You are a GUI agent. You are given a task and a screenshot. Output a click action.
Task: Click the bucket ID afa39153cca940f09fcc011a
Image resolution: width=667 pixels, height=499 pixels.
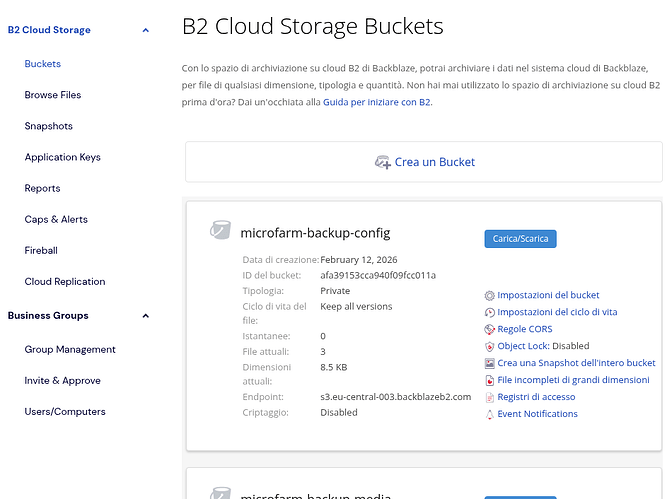378,275
